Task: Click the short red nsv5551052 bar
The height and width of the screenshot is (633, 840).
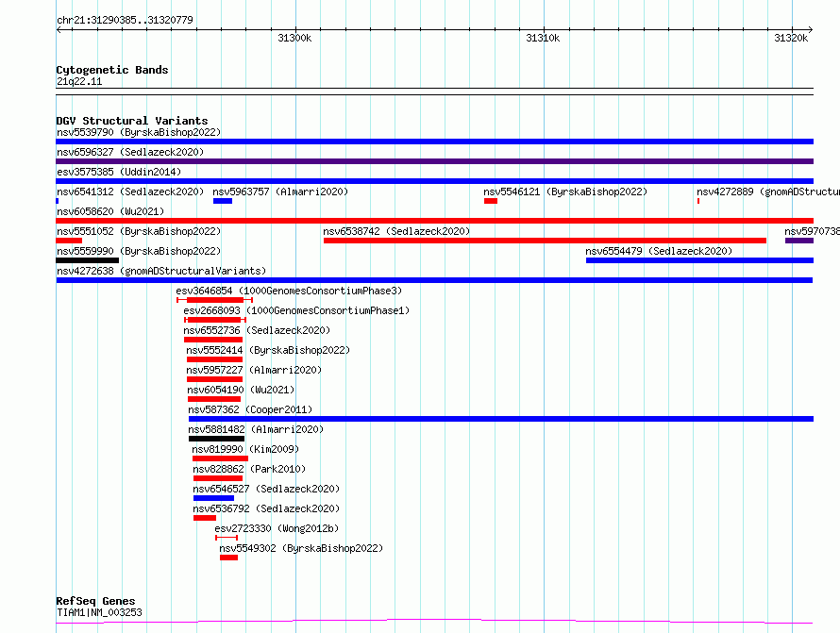Action: (69, 241)
